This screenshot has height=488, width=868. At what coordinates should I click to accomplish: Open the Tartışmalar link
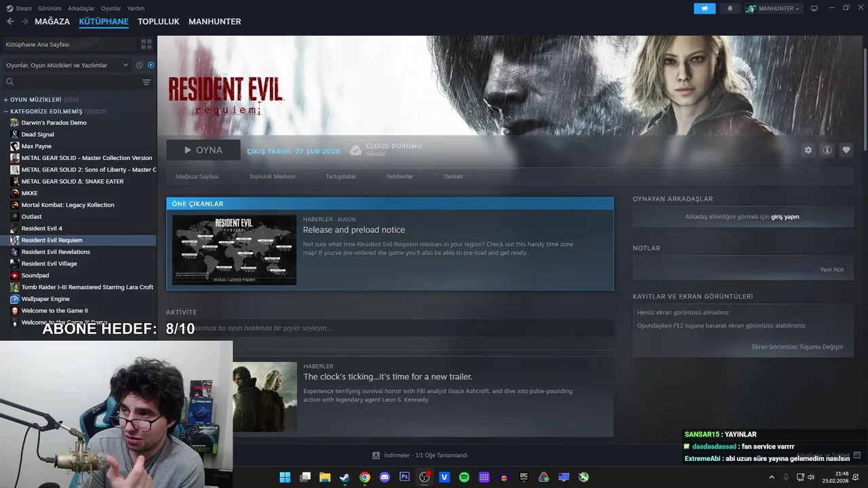340,176
